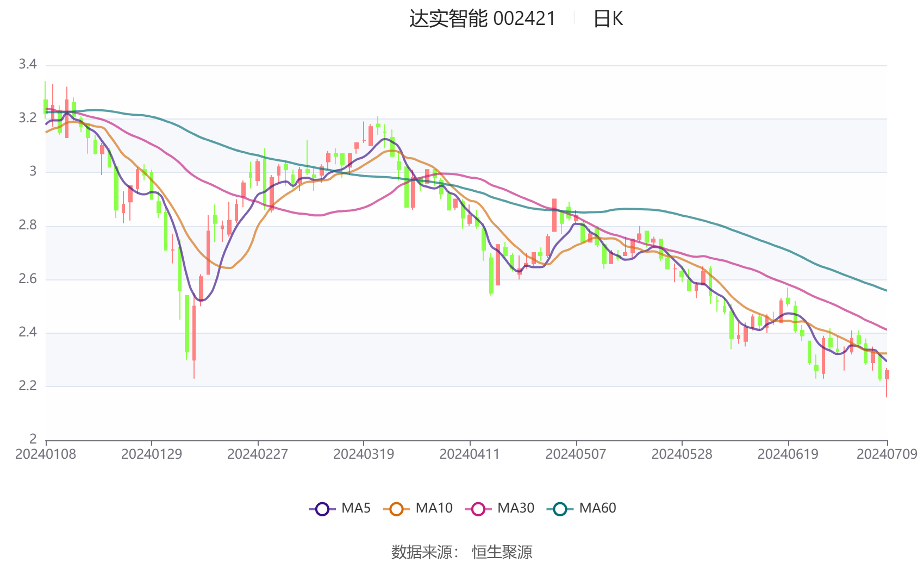Click the 达实智能 002421 chart title

point(482,18)
